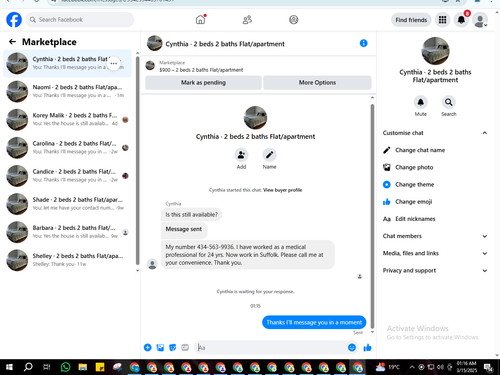Click the chat message area scrollbar
The height and width of the screenshot is (375, 500).
tap(372, 216)
